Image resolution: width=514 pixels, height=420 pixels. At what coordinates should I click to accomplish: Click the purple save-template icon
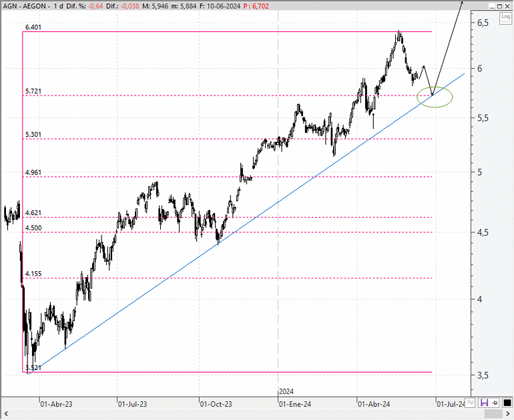(485, 403)
